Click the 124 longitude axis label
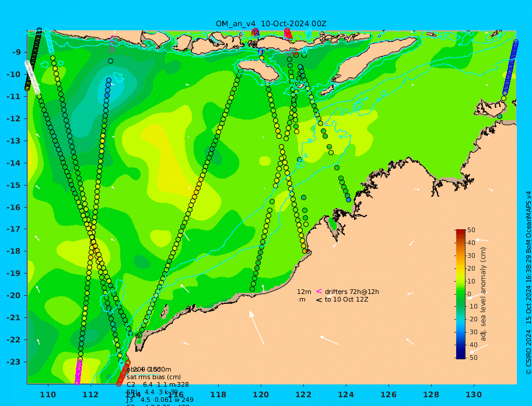532x406 pixels. coord(346,394)
